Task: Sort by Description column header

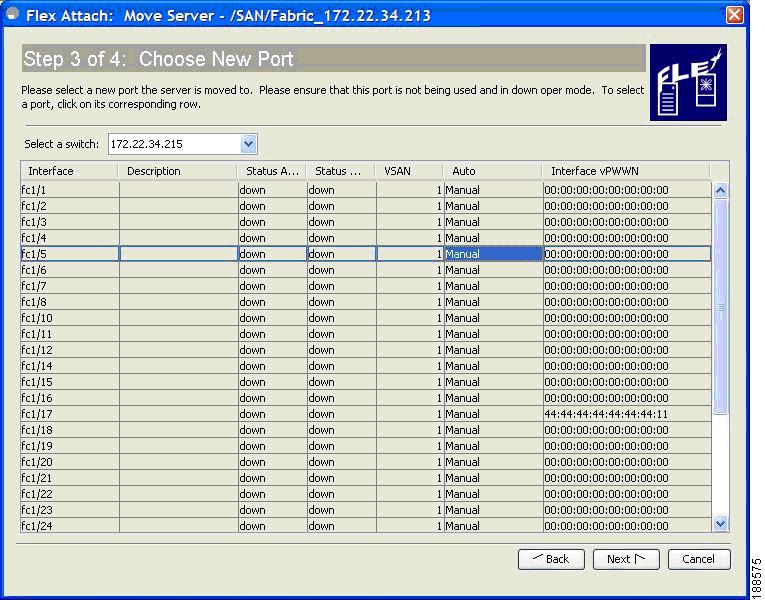Action: tap(177, 171)
